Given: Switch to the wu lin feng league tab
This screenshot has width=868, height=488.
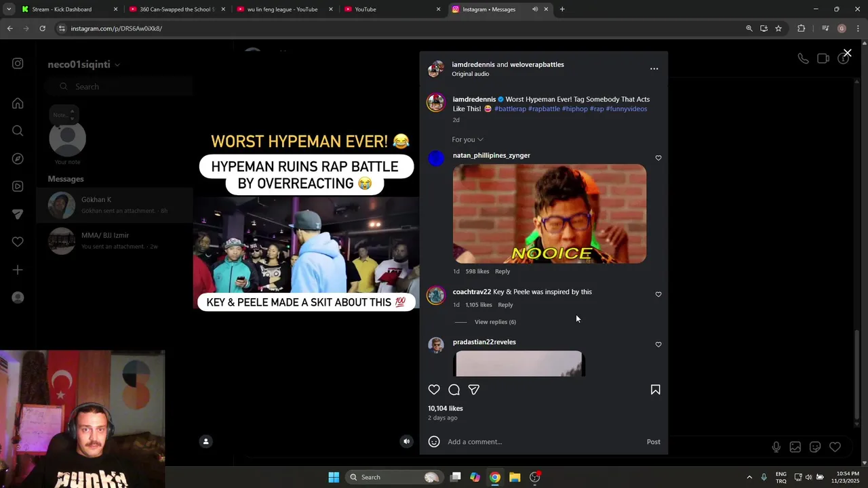Looking at the screenshot, I should [x=283, y=9].
